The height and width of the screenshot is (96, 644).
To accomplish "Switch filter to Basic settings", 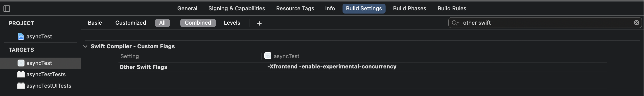I will 95,23.
